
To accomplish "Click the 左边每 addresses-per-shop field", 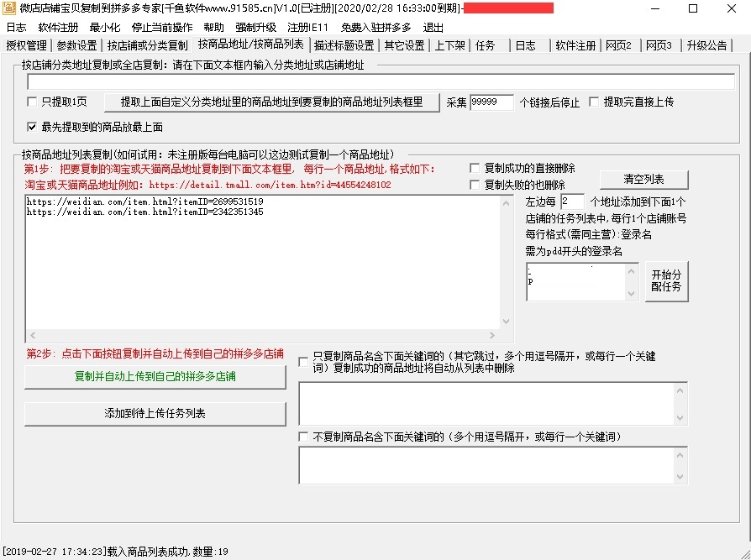I will click(572, 201).
